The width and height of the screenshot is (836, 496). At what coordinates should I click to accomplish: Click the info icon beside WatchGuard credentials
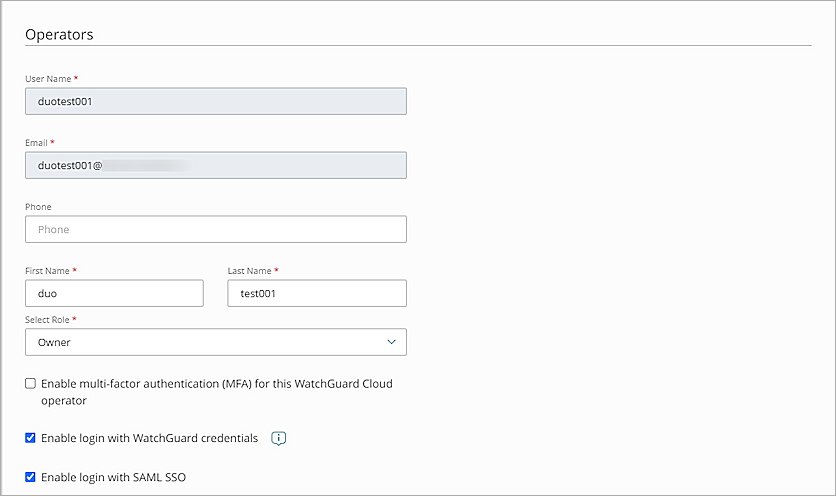(x=279, y=438)
